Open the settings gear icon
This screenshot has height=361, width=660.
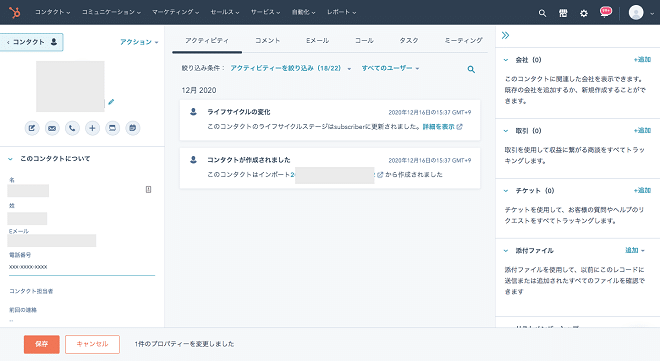coord(583,13)
